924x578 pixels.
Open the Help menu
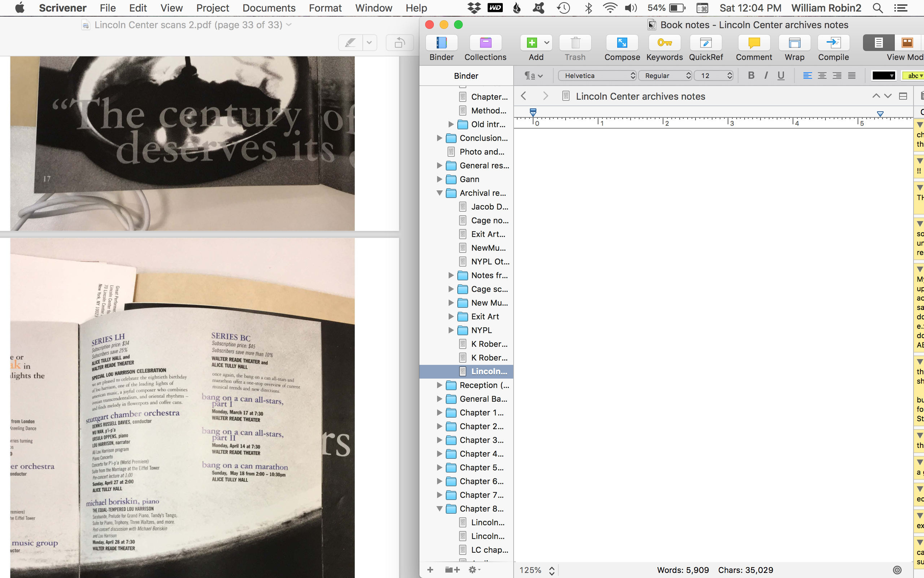(416, 8)
